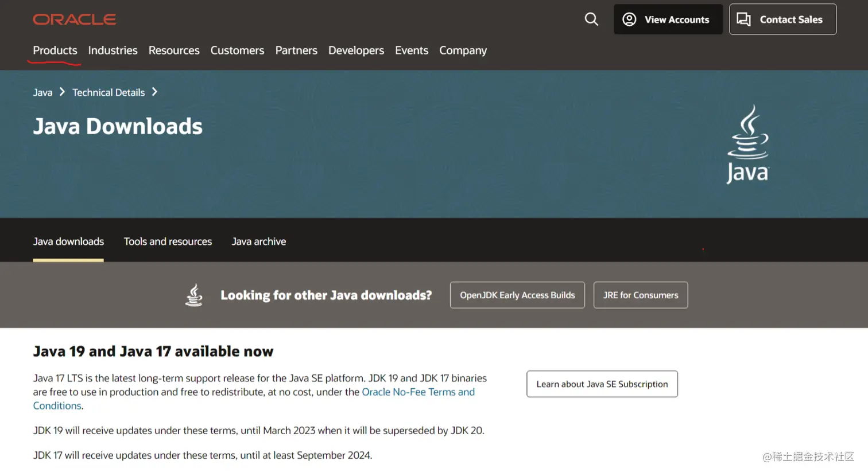
Task: Open the Events menu
Action: (412, 50)
